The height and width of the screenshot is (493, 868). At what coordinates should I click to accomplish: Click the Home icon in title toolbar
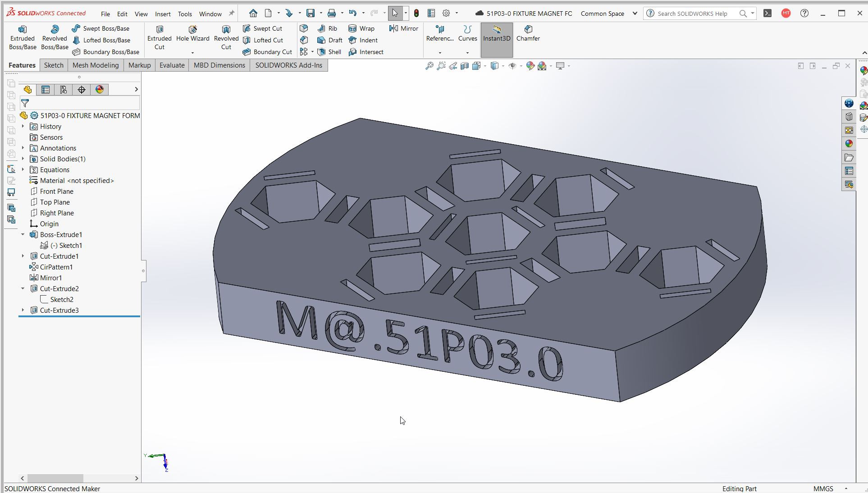point(253,13)
